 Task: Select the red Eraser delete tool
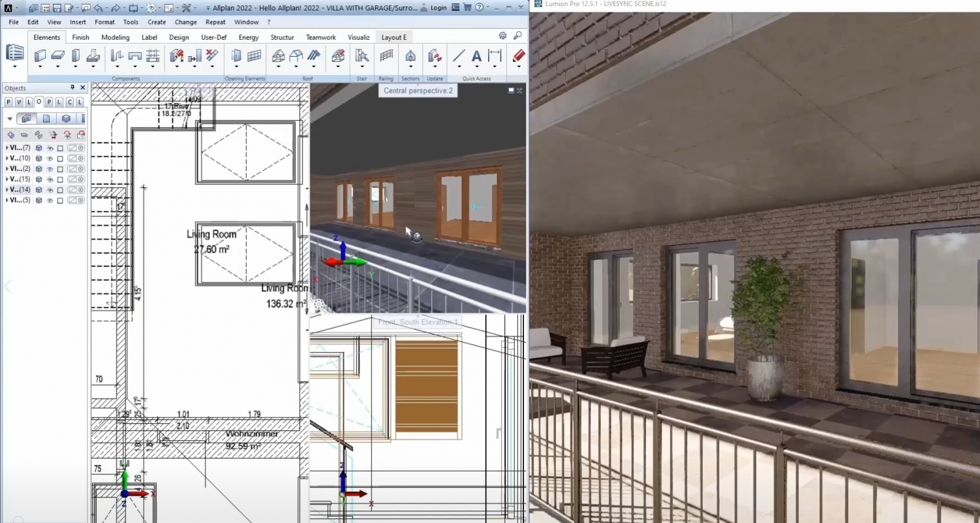tap(519, 56)
